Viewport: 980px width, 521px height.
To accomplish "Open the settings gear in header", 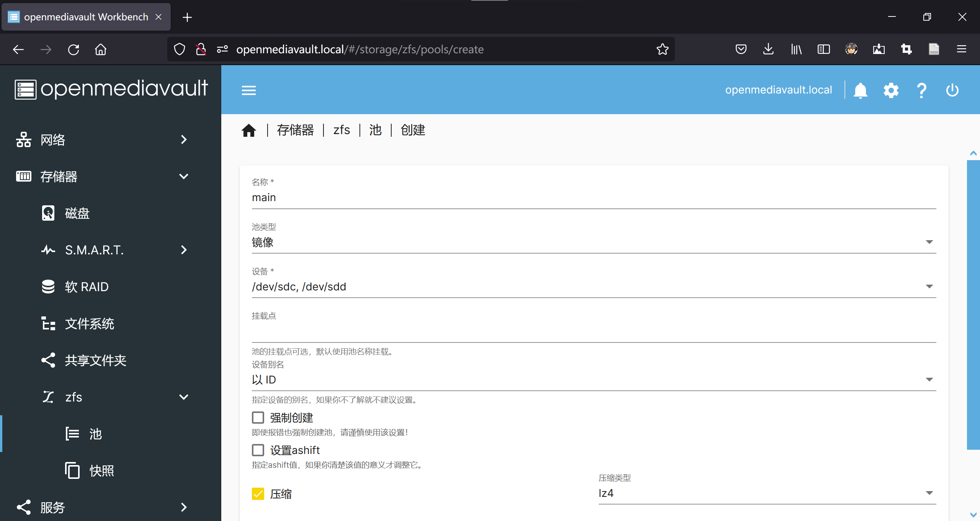I will pyautogui.click(x=891, y=90).
